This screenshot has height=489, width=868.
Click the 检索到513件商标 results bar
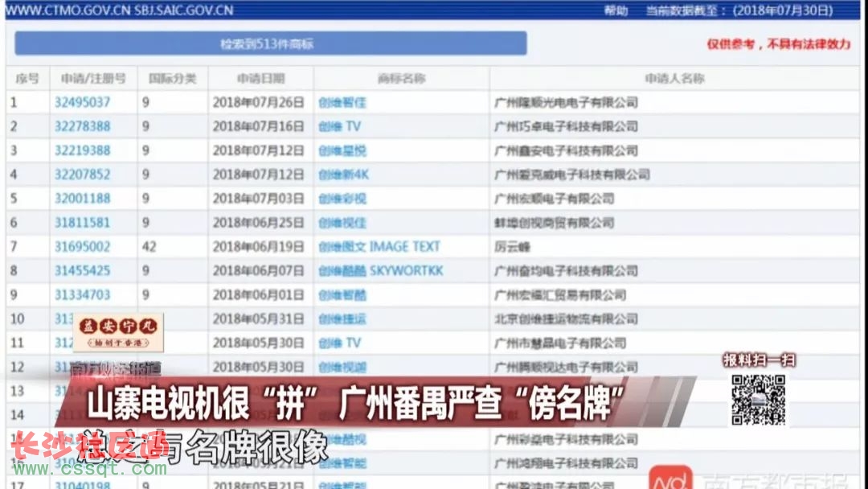(x=271, y=43)
